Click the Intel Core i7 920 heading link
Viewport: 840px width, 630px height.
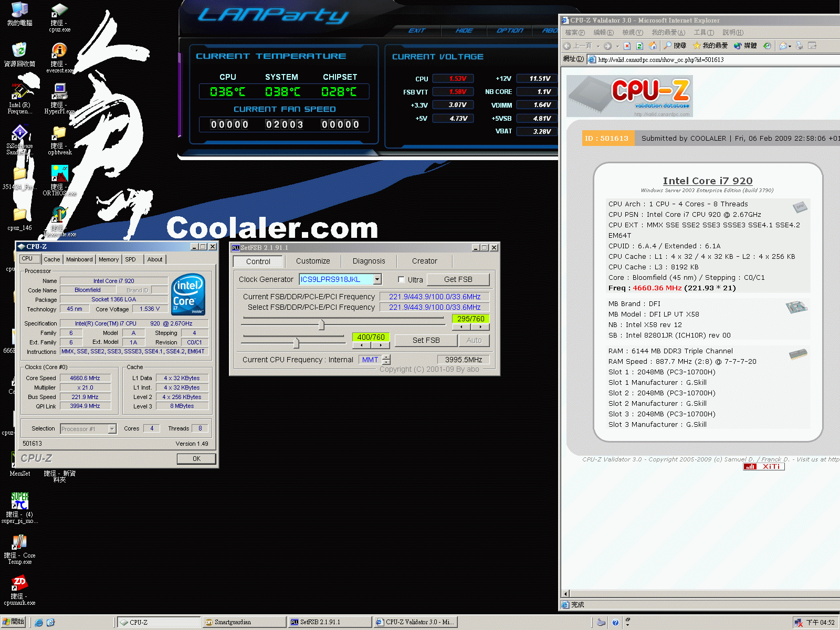click(707, 181)
